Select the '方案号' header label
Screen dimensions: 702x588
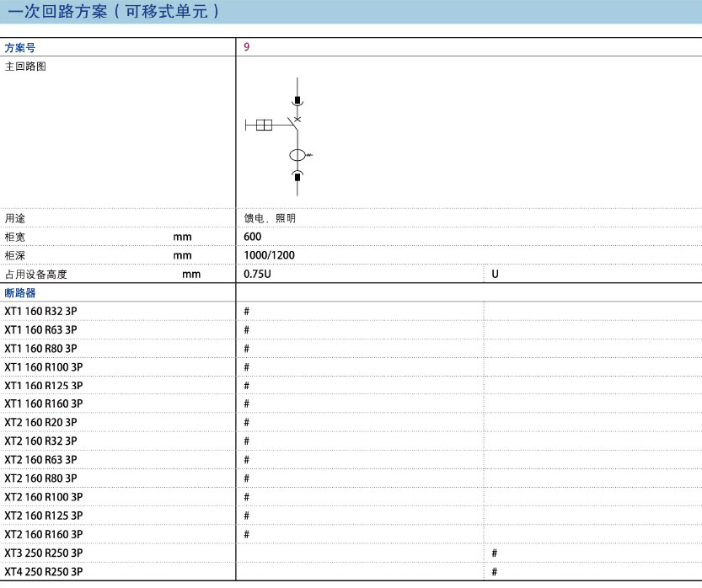[x=19, y=47]
